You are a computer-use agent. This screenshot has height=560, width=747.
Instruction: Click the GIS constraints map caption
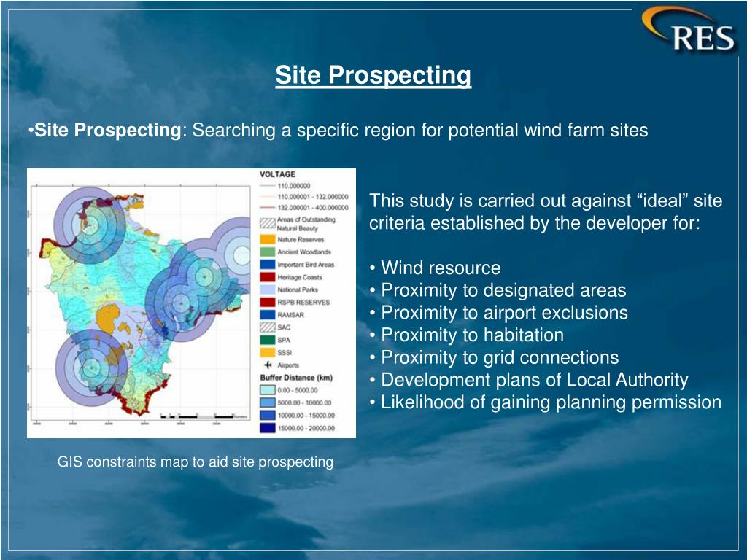click(196, 462)
